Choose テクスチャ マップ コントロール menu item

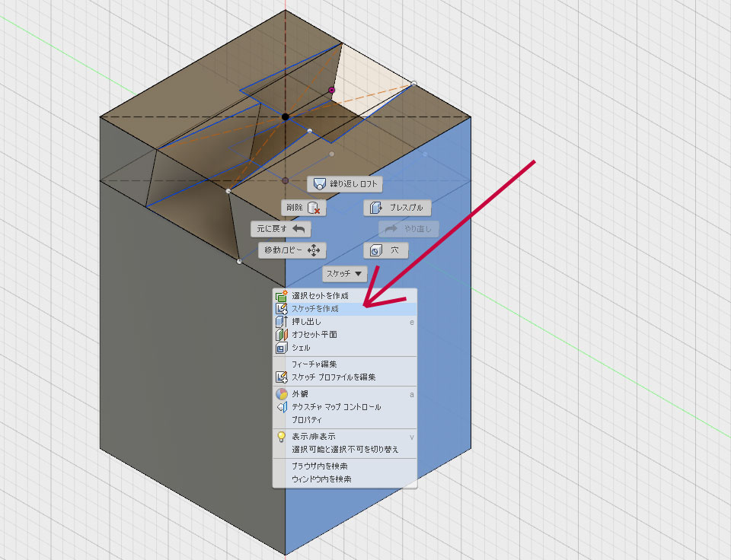(336, 407)
